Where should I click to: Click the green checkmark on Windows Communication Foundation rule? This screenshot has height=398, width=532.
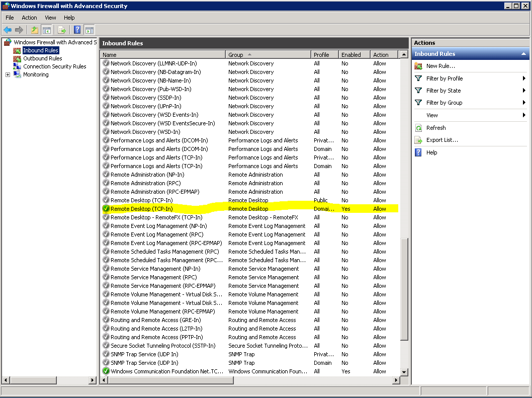click(x=106, y=371)
